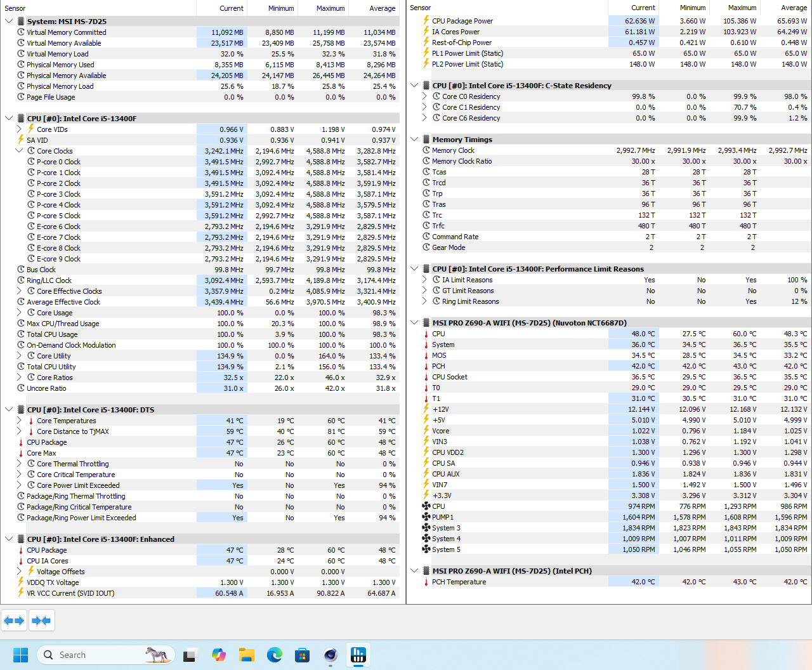The height and width of the screenshot is (670, 812).
Task: Open Microsoft Store from the taskbar
Action: pyautogui.click(x=303, y=655)
